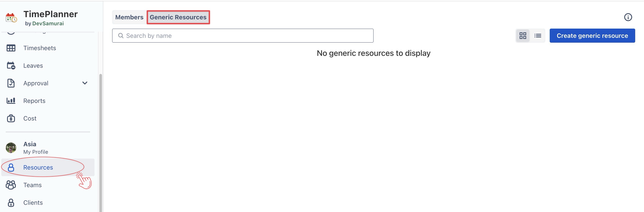Select the Generic Resources tab

pyautogui.click(x=178, y=17)
